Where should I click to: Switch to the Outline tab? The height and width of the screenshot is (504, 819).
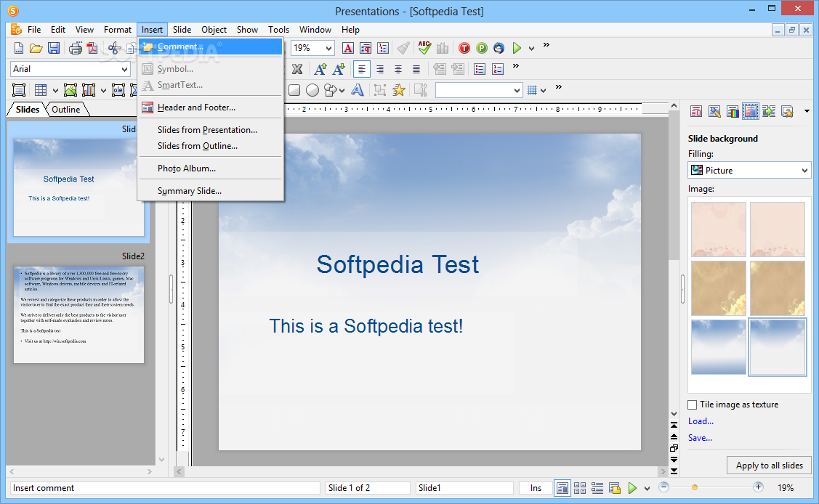pyautogui.click(x=66, y=110)
